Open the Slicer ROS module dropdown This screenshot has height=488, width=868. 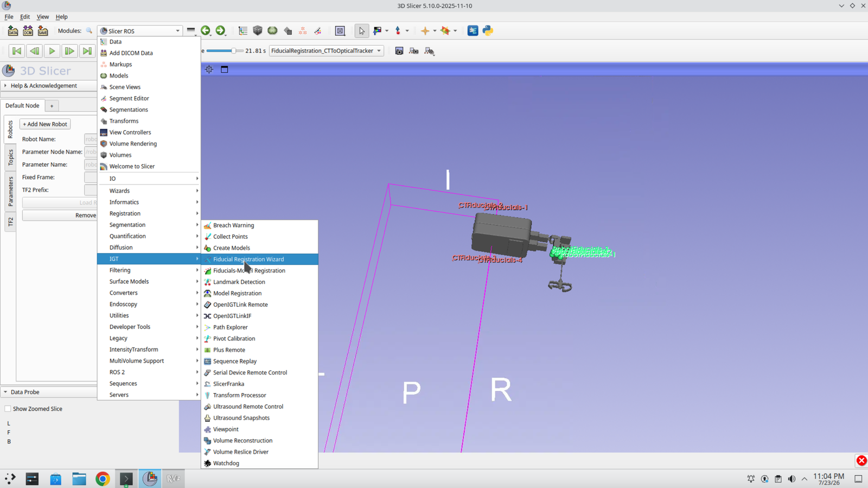[x=140, y=31]
